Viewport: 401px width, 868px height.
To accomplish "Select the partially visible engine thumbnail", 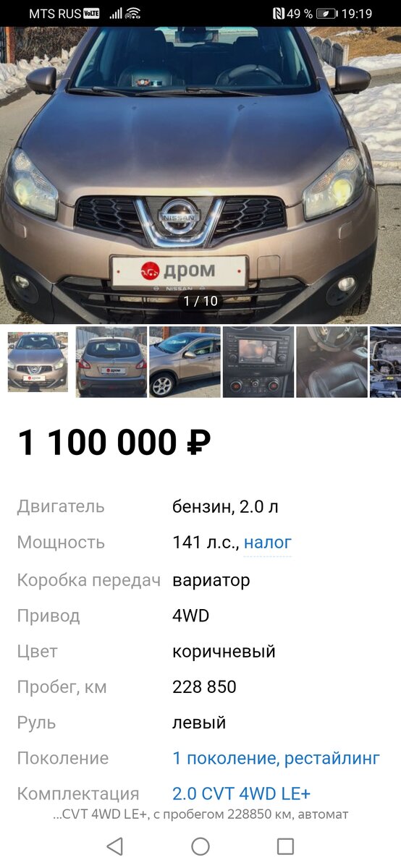I will [x=385, y=362].
